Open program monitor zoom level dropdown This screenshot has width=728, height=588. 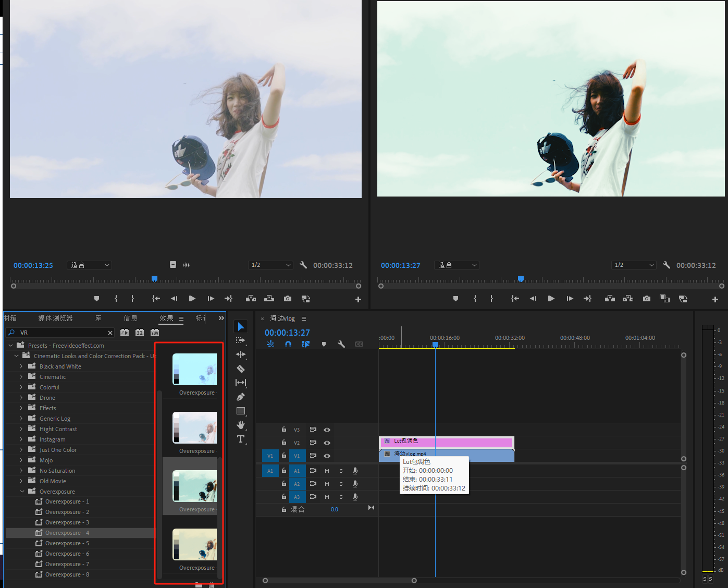point(456,265)
